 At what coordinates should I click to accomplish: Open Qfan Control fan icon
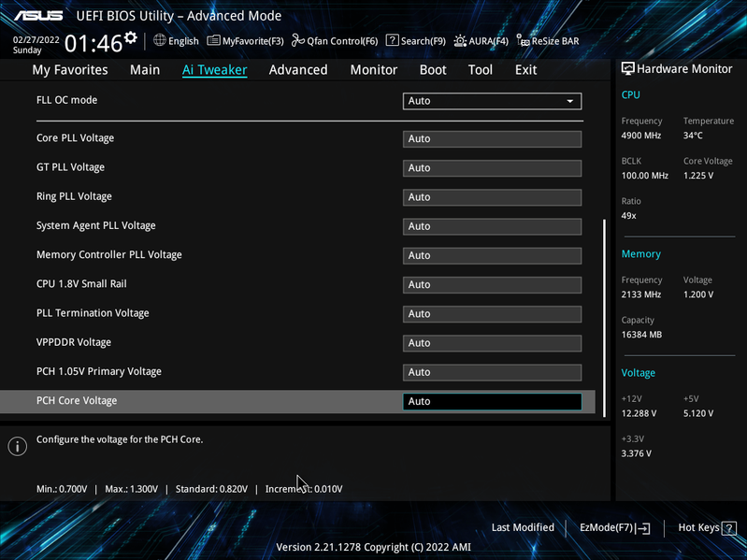[x=297, y=40]
